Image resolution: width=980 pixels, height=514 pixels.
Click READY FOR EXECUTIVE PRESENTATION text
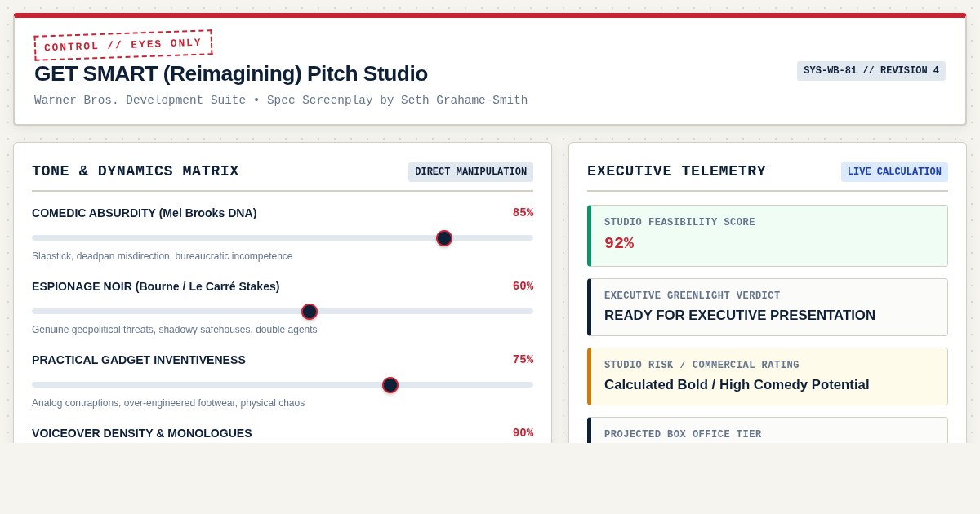pyautogui.click(x=740, y=316)
